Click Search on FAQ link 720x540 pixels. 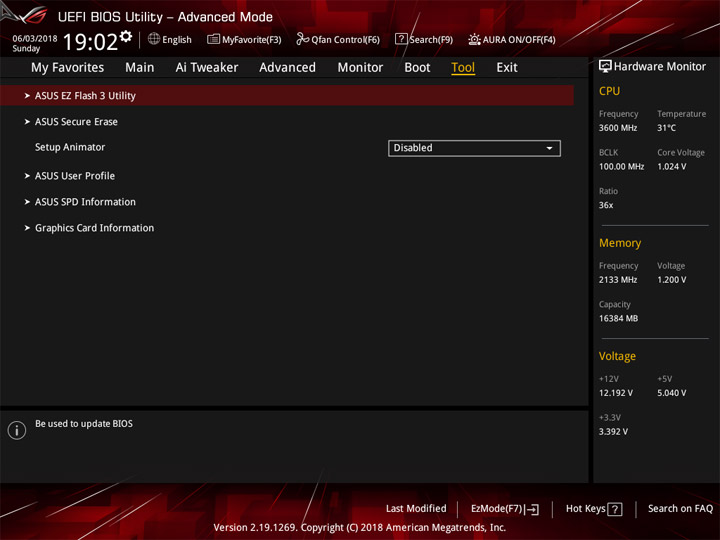click(681, 509)
